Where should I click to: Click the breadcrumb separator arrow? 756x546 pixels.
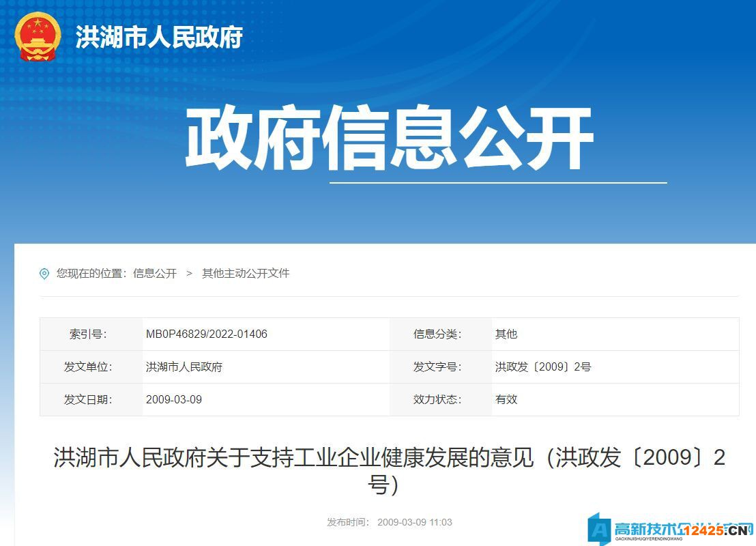click(x=190, y=273)
